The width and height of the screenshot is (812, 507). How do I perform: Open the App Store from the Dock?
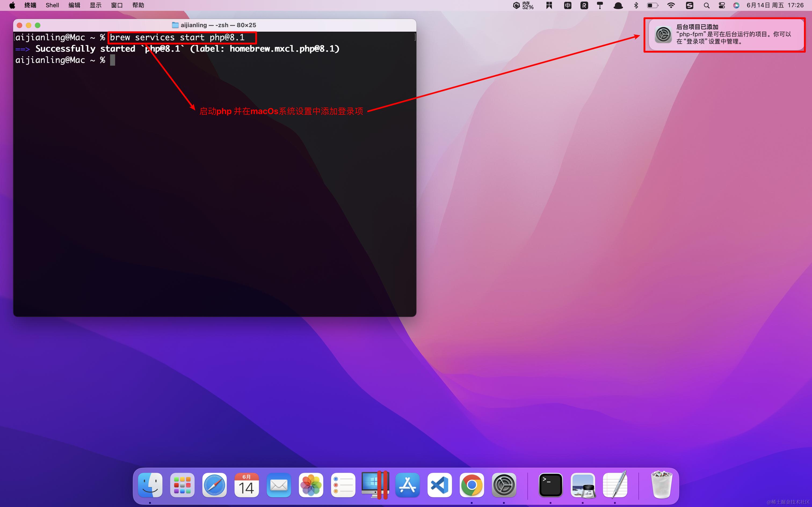point(408,485)
